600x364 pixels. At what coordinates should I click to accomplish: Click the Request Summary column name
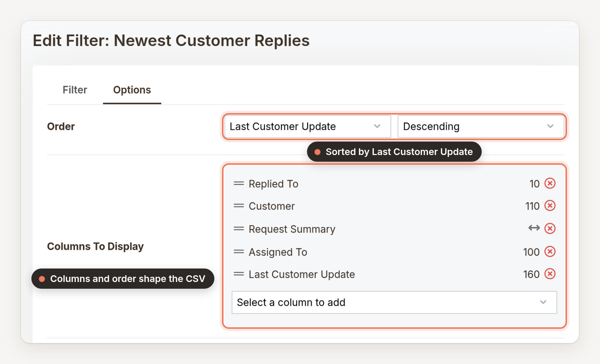pyautogui.click(x=292, y=229)
